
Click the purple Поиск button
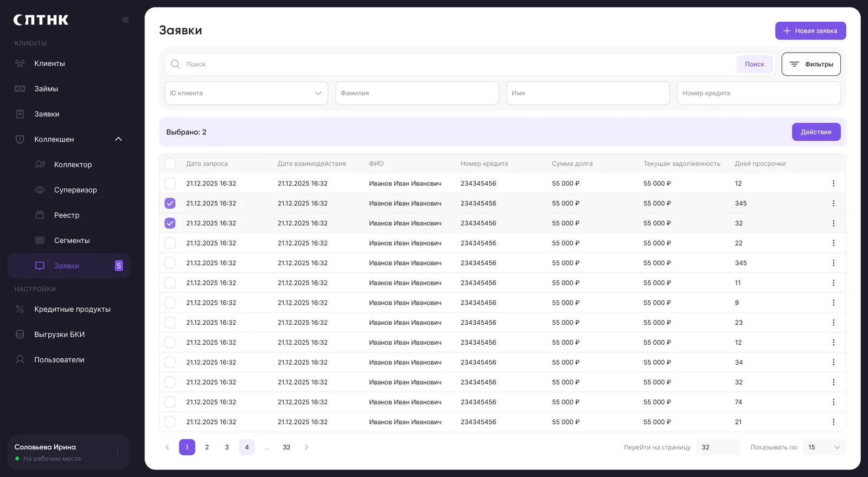(755, 64)
